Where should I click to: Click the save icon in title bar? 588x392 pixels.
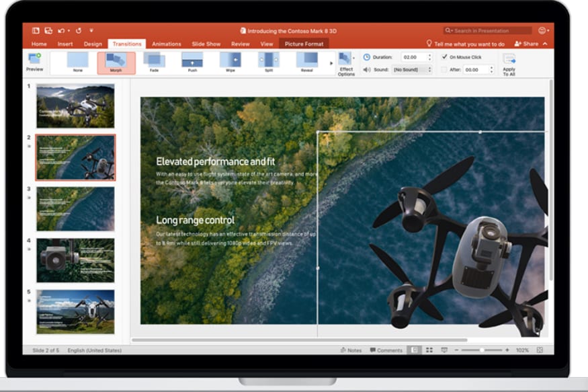pos(48,31)
